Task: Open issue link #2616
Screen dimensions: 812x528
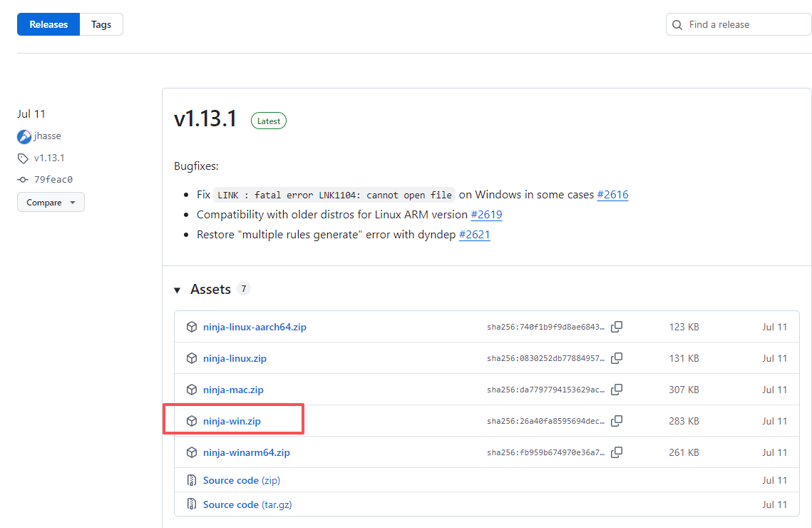Action: click(612, 194)
